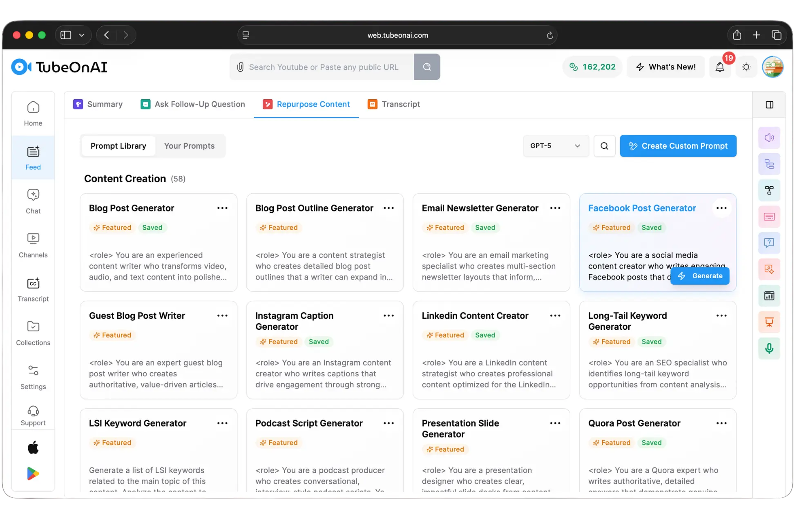Open the notifications bell

[x=720, y=67]
